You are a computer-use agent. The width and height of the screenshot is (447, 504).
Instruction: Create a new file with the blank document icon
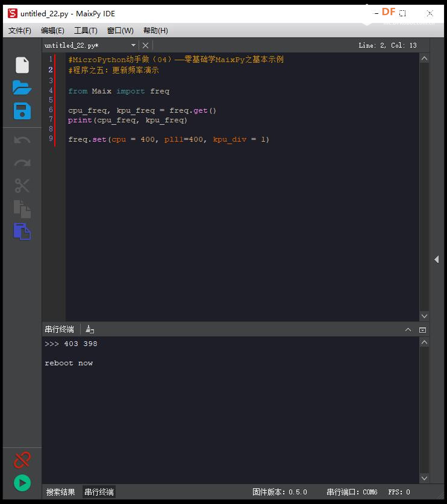pos(22,65)
